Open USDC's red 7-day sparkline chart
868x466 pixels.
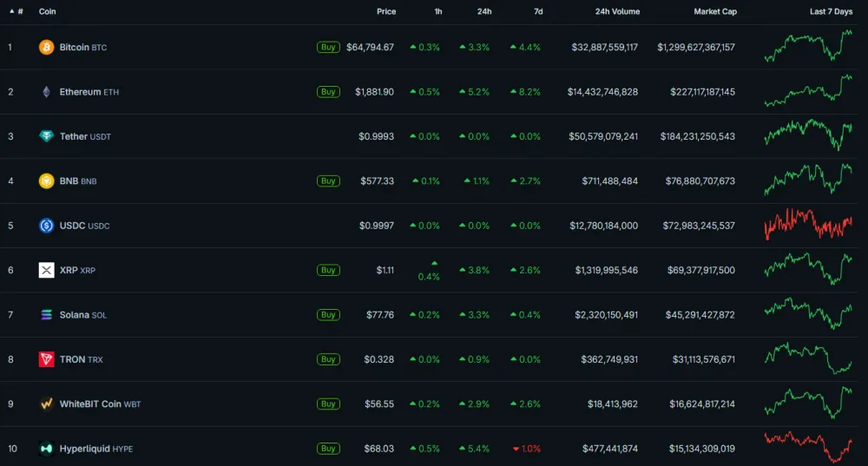[808, 224]
